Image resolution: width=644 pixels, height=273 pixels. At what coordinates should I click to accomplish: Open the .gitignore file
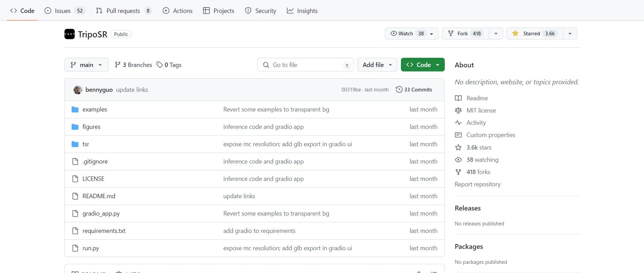tap(95, 161)
